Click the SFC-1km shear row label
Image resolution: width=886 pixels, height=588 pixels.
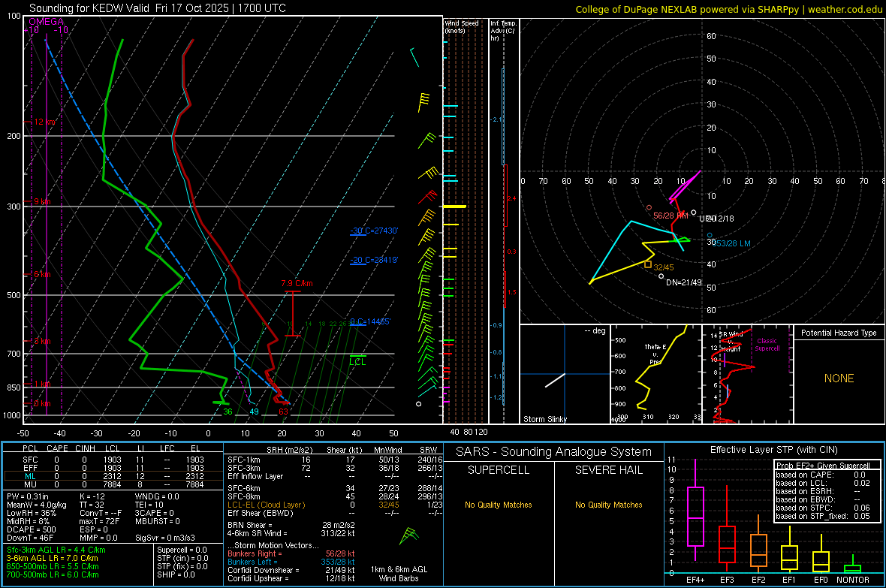pyautogui.click(x=244, y=460)
